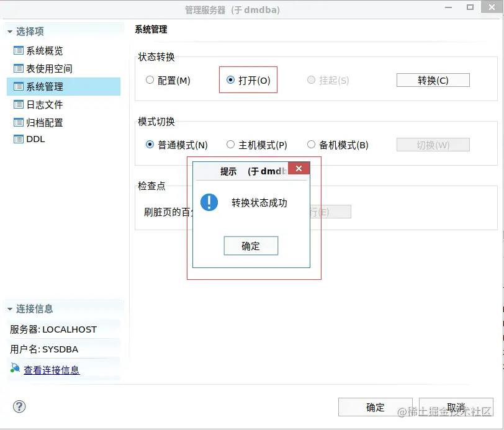
Task: Collapse the 连接信息 section
Action: click(x=9, y=308)
